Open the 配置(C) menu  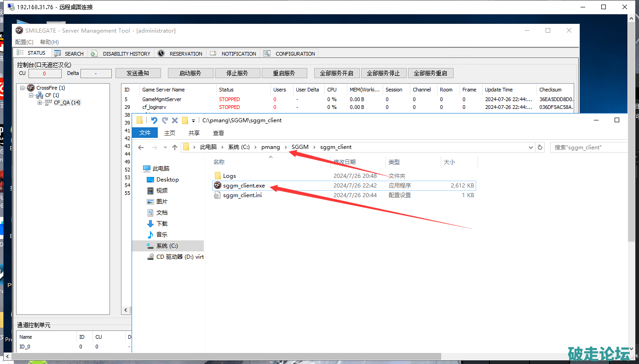tap(24, 42)
